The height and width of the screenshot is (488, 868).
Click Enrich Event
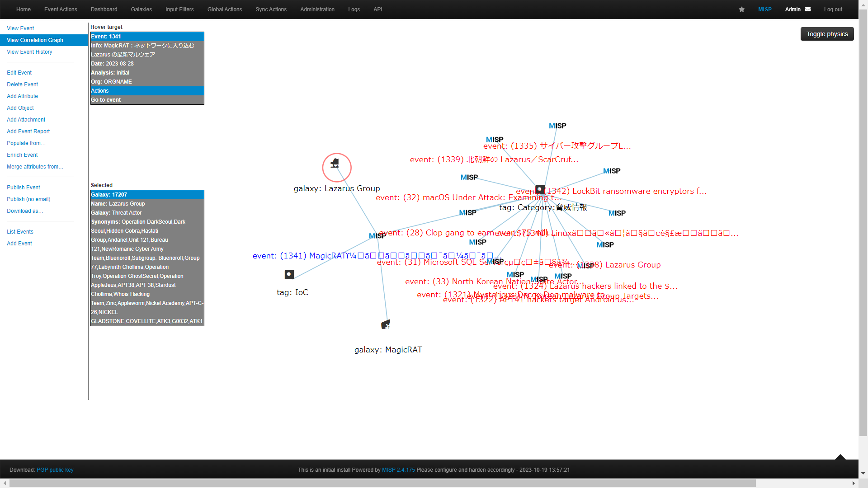click(x=22, y=155)
